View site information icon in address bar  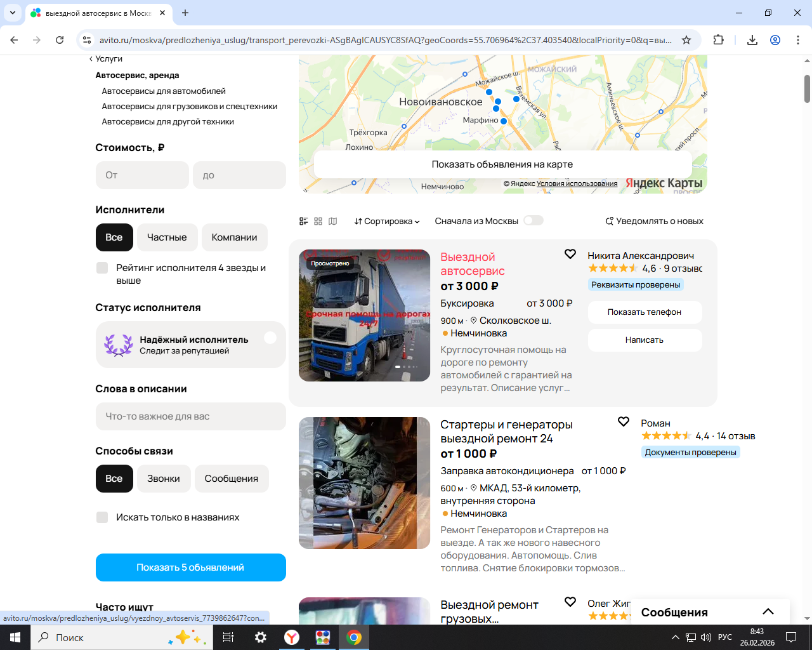pyautogui.click(x=87, y=40)
